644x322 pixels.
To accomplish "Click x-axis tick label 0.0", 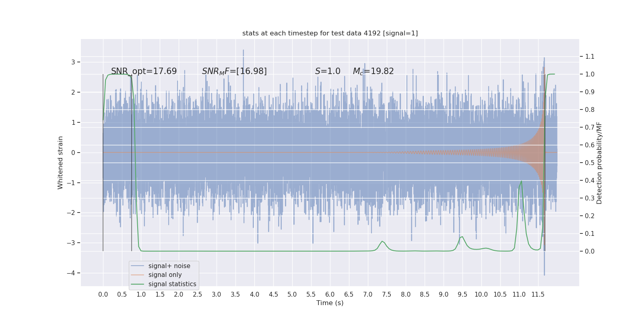I will [103, 295].
